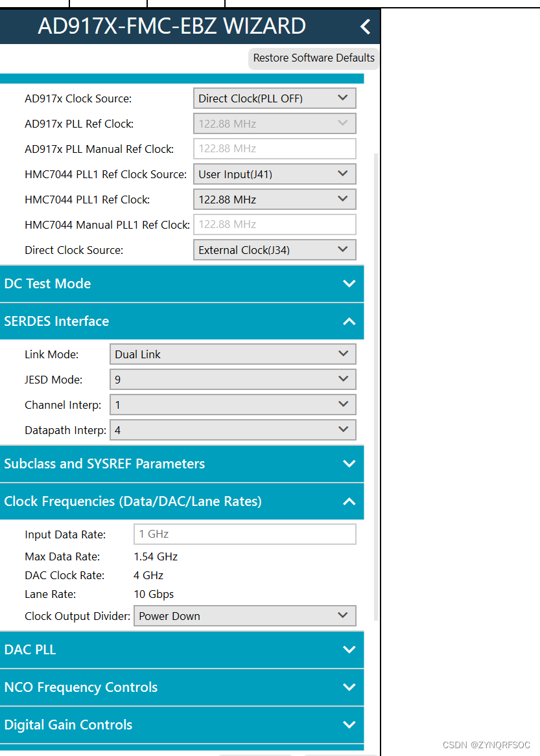Click the wizard panel vertical scrollbar
Image resolution: width=540 pixels, height=756 pixels.
pos(376,385)
